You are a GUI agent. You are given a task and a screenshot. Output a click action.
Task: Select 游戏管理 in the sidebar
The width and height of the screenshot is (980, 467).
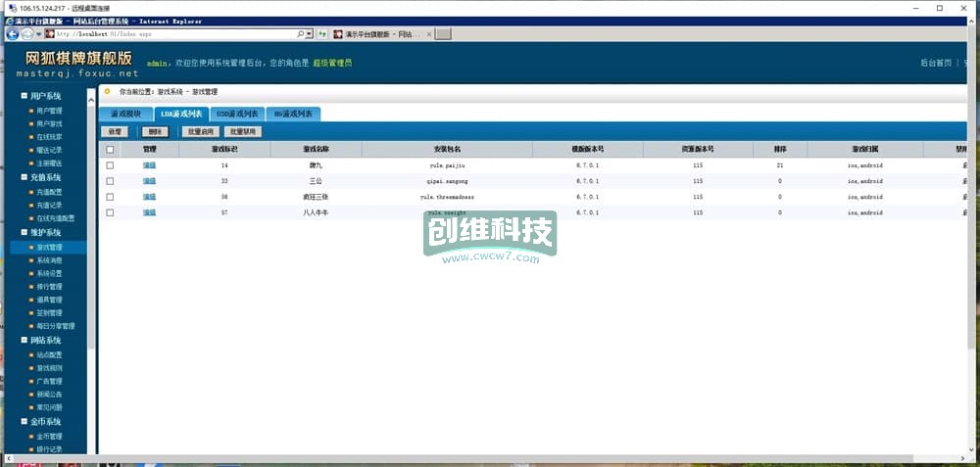click(49, 248)
